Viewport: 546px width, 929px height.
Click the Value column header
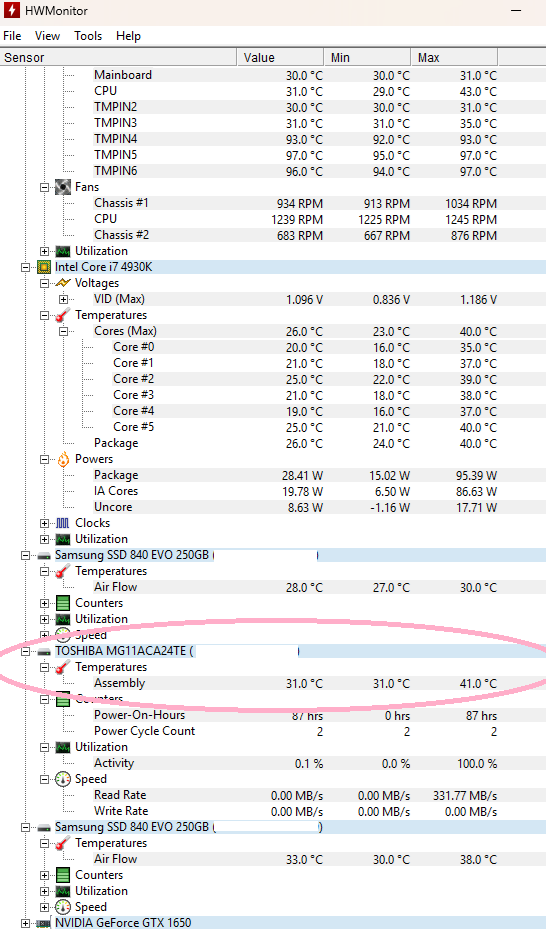281,57
